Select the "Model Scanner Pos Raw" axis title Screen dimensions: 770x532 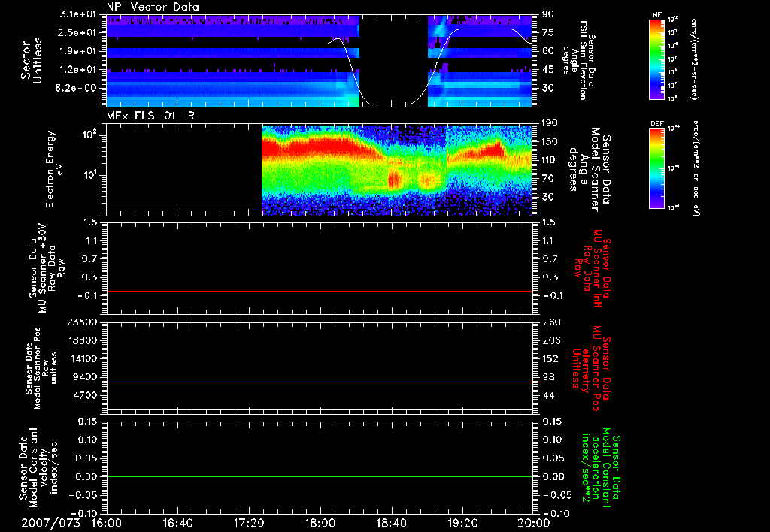[41, 368]
